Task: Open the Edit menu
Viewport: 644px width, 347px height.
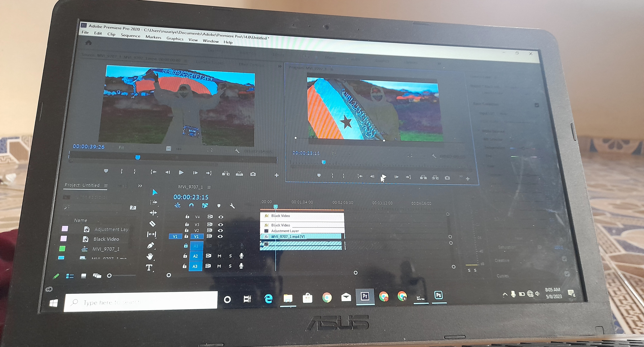Action: 98,33
